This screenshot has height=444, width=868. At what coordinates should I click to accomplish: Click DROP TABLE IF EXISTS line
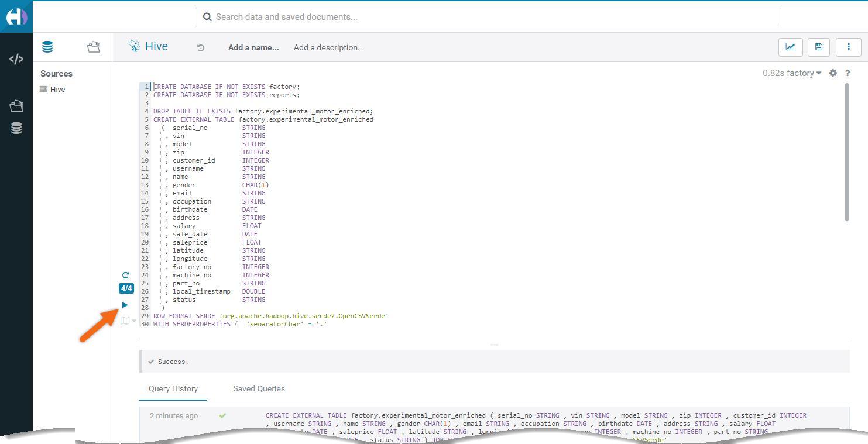(263, 111)
